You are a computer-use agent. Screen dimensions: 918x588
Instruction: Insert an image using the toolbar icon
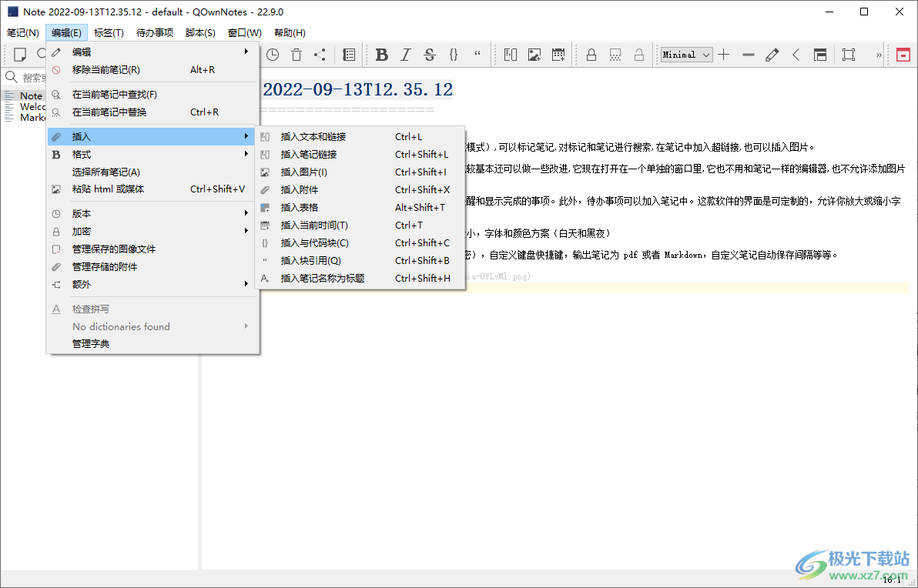pos(534,55)
